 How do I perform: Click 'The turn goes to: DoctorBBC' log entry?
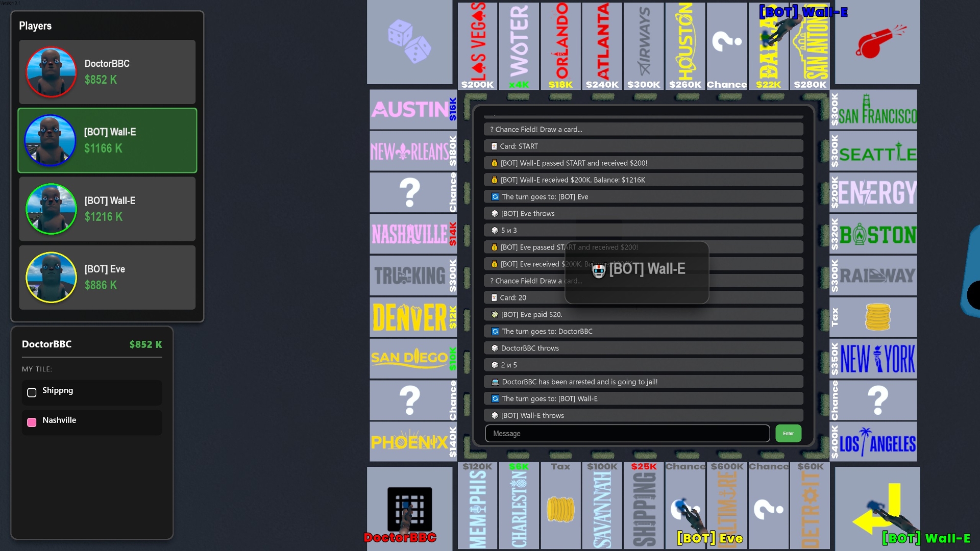pos(643,331)
